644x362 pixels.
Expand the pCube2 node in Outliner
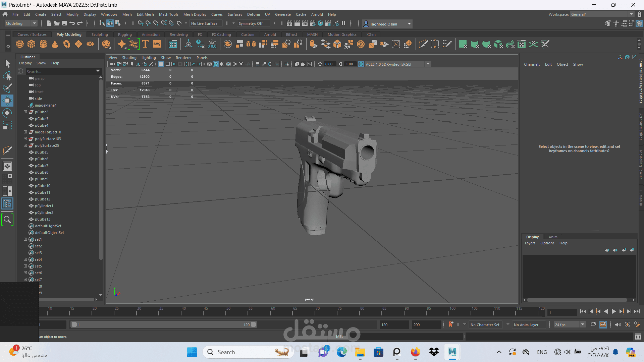[25, 112]
